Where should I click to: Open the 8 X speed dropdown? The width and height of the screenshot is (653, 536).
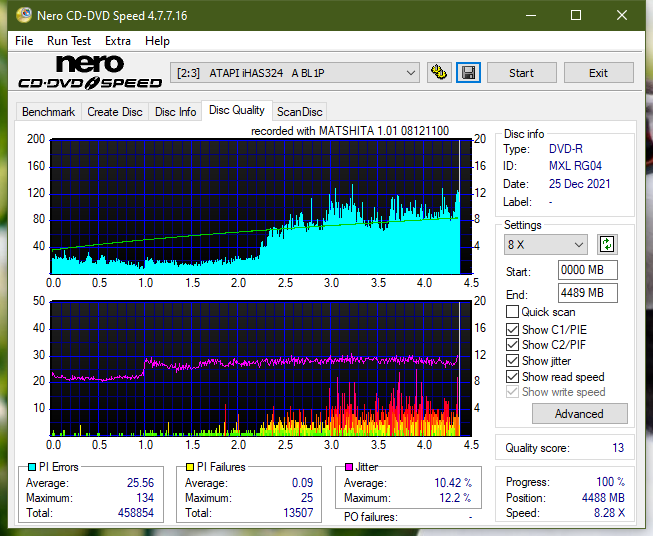(x=546, y=244)
